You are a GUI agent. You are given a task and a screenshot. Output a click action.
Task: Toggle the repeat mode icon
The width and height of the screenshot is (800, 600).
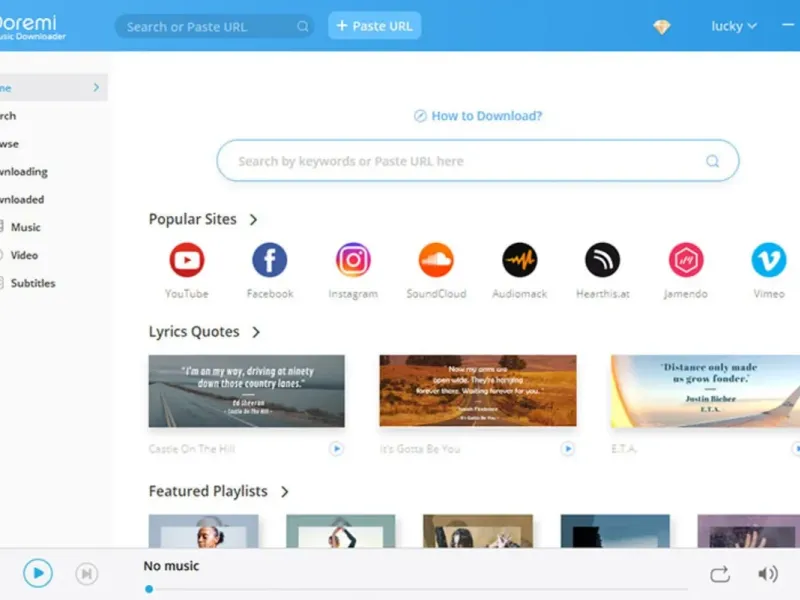click(x=720, y=574)
